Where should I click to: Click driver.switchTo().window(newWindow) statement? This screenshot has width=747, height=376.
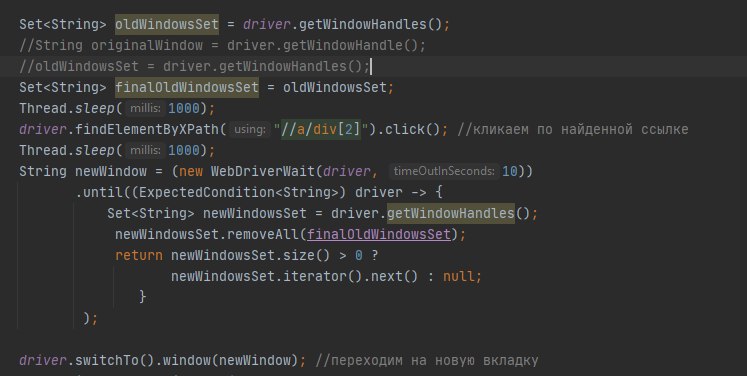pos(162,360)
